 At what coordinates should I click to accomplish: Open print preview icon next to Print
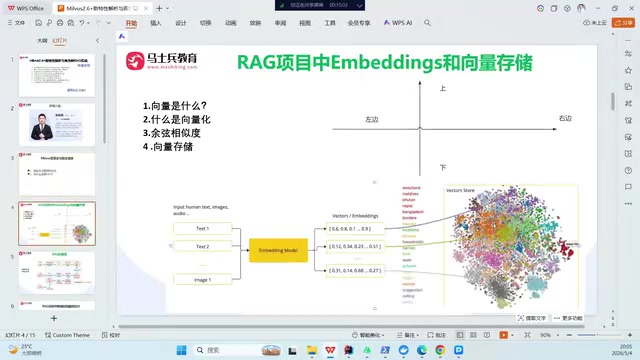[71, 23]
